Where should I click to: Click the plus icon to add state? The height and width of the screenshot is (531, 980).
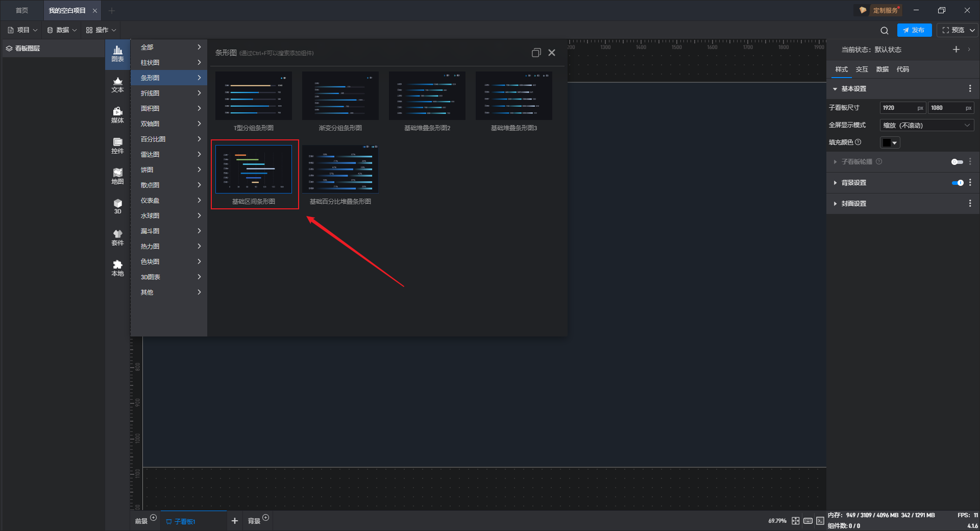956,50
